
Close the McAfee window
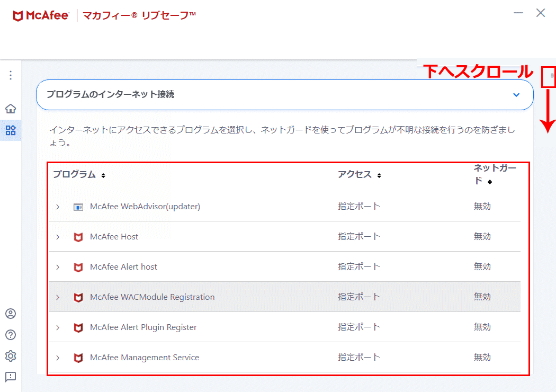coord(541,13)
